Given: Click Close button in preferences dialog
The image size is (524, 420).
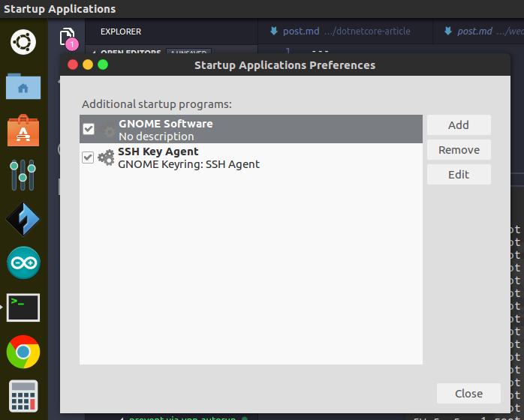Looking at the screenshot, I should (x=468, y=394).
